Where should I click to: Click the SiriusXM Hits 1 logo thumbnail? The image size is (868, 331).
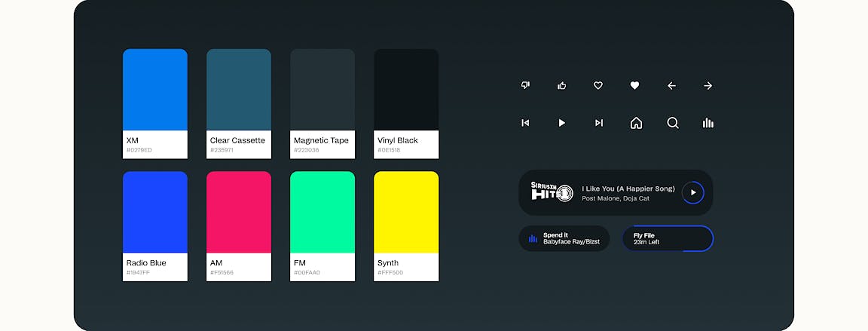553,192
